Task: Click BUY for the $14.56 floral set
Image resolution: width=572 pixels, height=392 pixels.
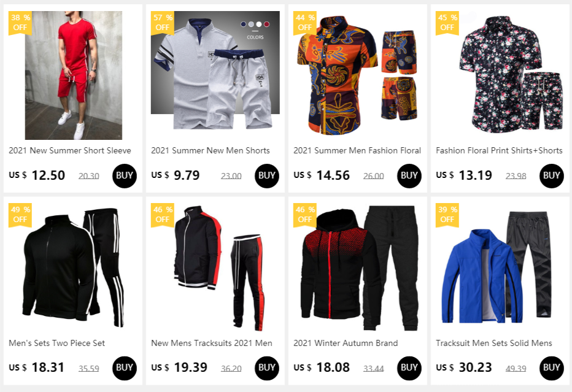Action: (409, 176)
